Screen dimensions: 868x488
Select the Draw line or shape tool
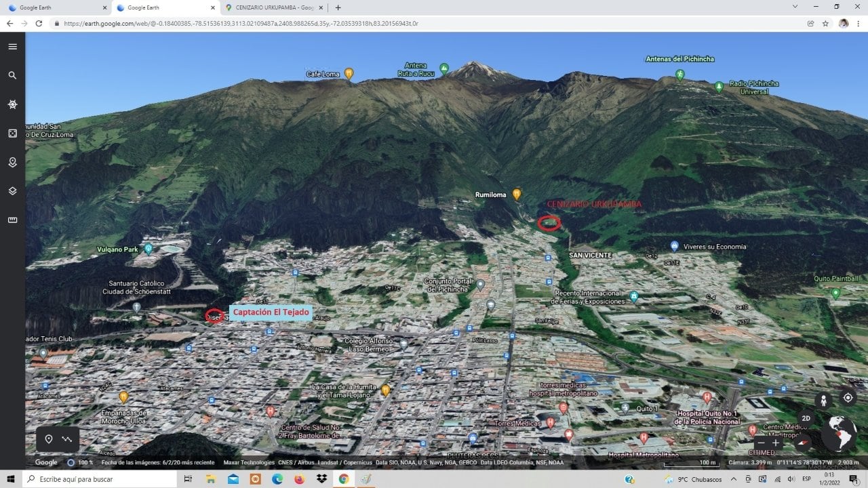(67, 439)
